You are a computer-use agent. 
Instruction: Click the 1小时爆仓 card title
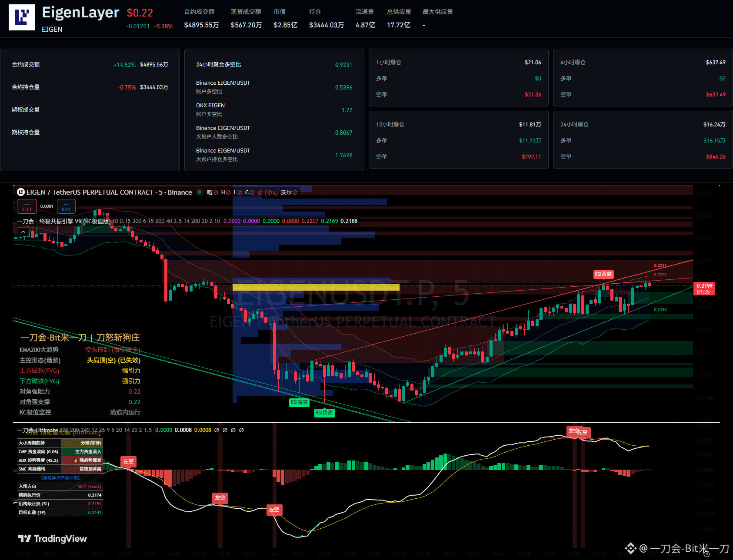tap(389, 62)
